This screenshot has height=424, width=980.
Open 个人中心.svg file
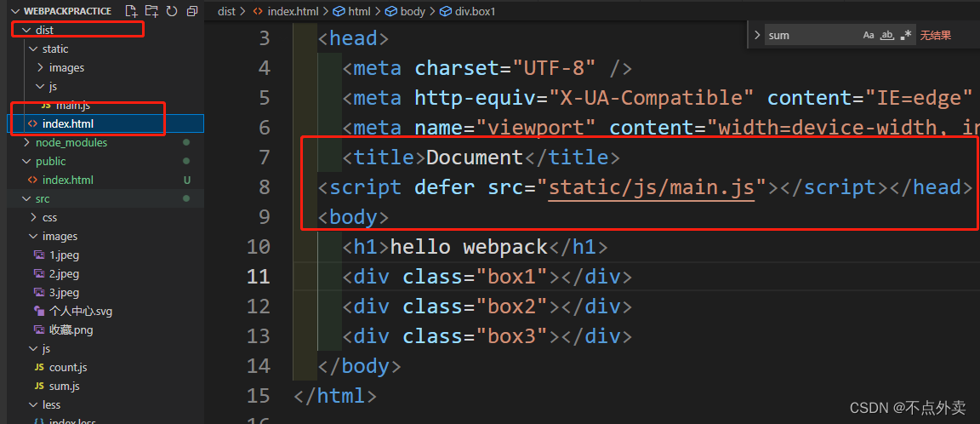(81, 312)
